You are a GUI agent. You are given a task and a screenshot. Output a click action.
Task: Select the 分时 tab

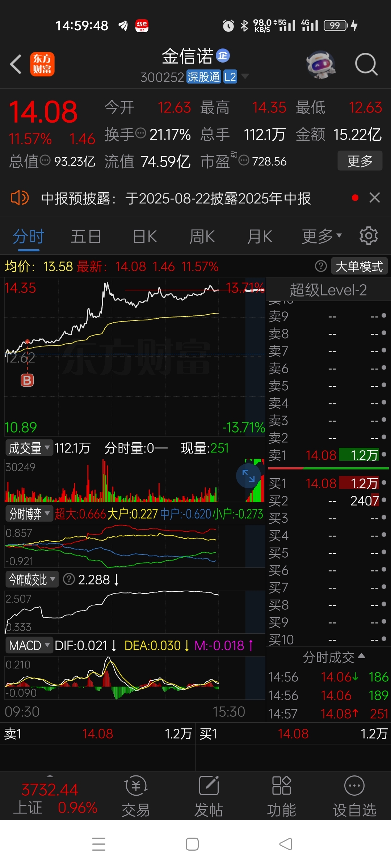click(x=28, y=237)
